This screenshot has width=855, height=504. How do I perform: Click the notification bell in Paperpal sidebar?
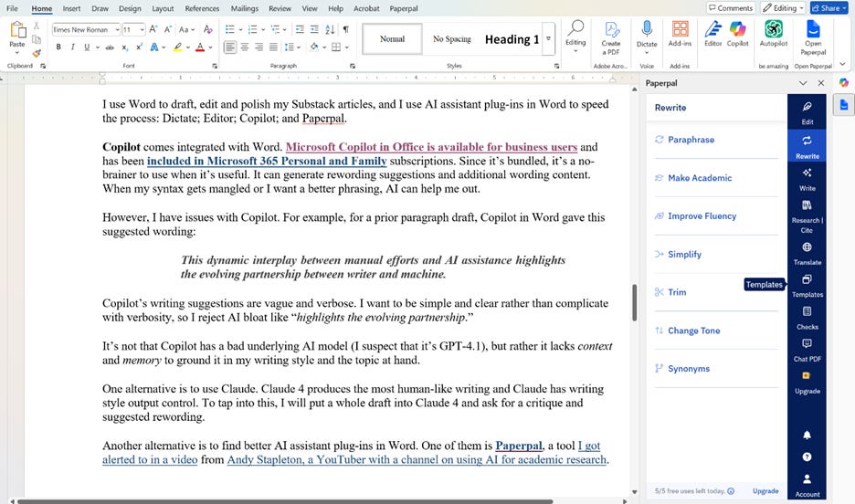[807, 435]
